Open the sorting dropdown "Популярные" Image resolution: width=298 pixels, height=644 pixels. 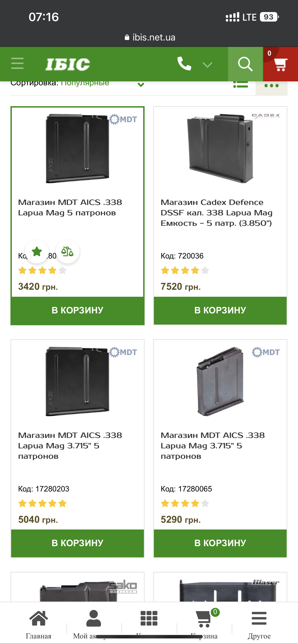(85, 83)
